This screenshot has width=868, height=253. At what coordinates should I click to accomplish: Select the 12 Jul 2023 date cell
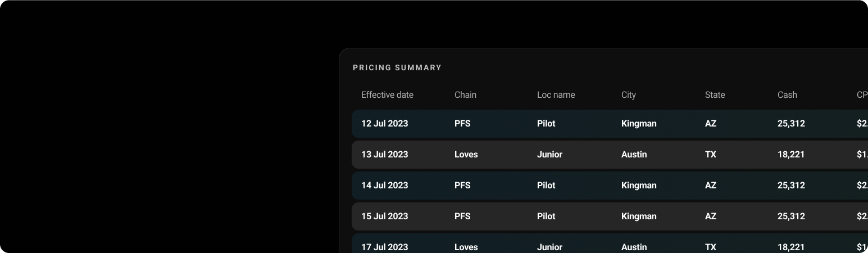point(384,124)
